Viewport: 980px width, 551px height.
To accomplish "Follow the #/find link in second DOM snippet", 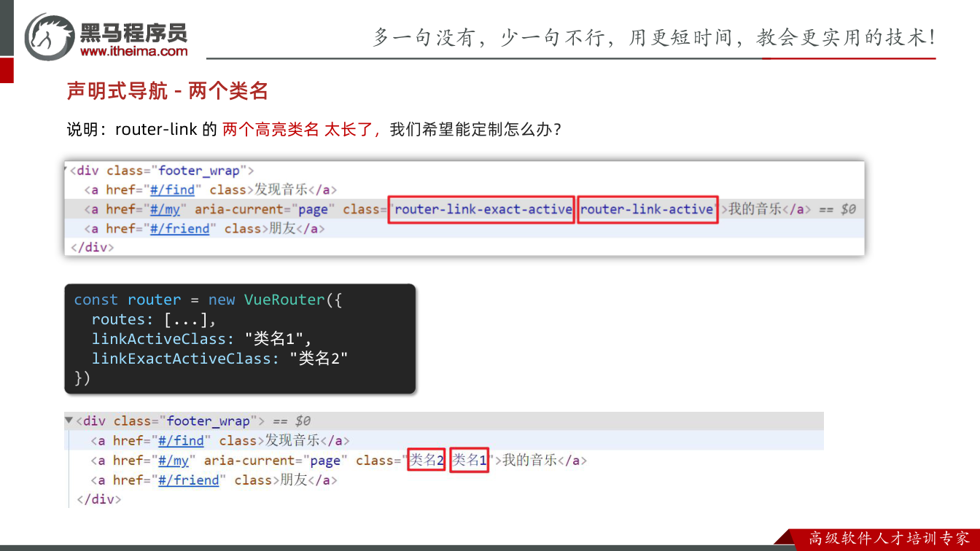I will coord(180,441).
